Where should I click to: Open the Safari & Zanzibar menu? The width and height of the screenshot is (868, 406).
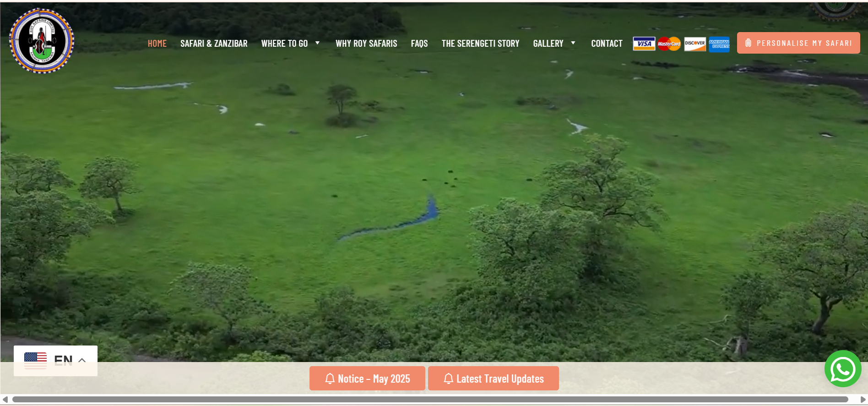click(214, 44)
